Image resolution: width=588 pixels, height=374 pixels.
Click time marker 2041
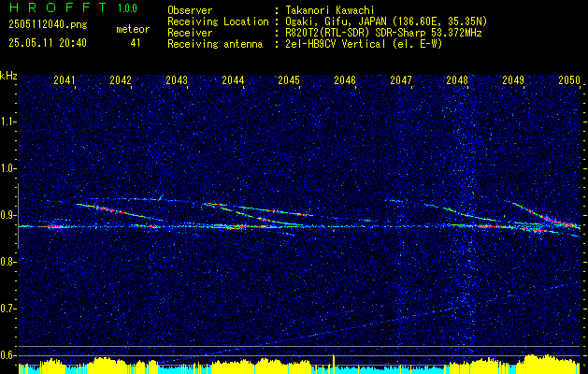(x=65, y=79)
